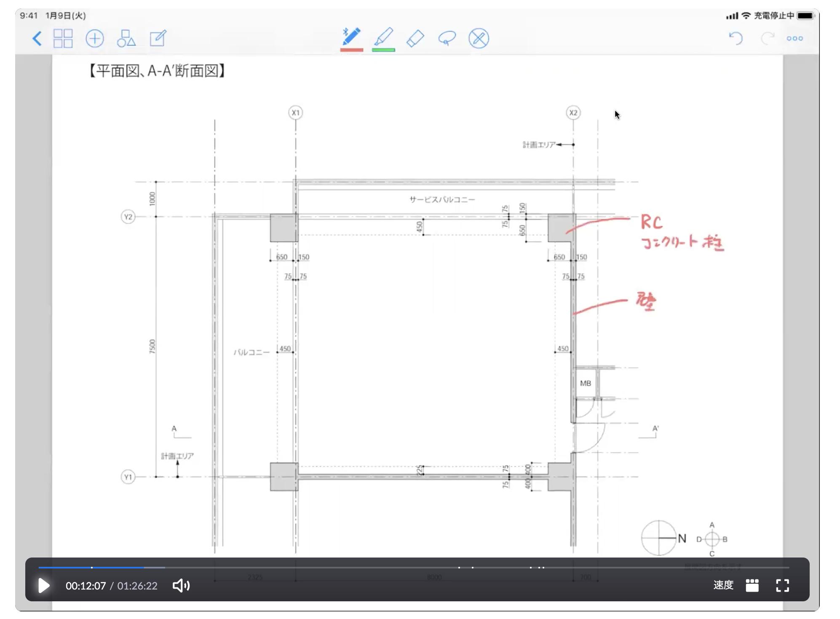
Task: Click the X1 grid axis marker
Action: [x=296, y=112]
